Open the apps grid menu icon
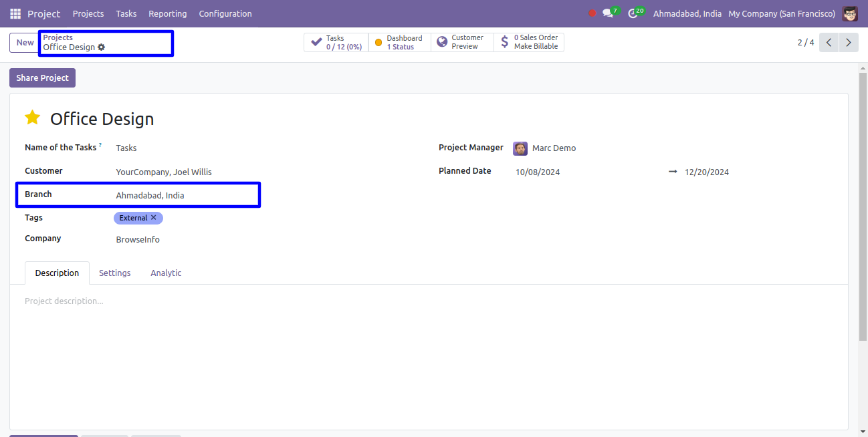868x437 pixels. click(15, 13)
